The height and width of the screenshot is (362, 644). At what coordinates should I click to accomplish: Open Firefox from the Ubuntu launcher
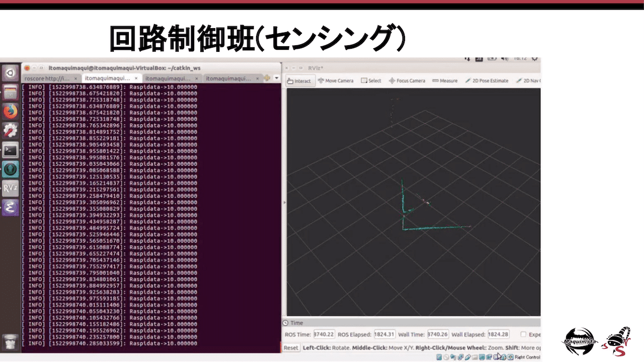click(x=11, y=111)
